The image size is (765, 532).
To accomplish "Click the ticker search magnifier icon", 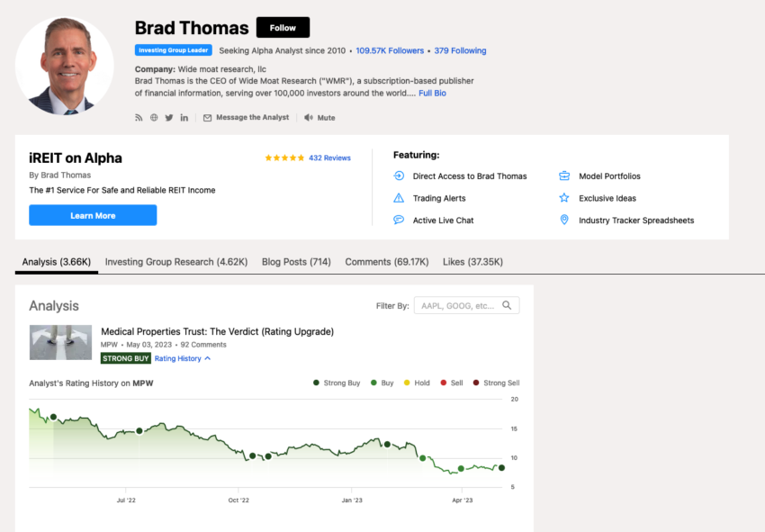I will coord(508,305).
